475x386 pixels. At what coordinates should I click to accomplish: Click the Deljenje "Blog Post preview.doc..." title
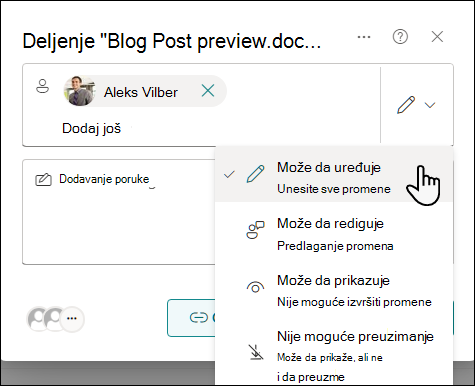point(172,41)
